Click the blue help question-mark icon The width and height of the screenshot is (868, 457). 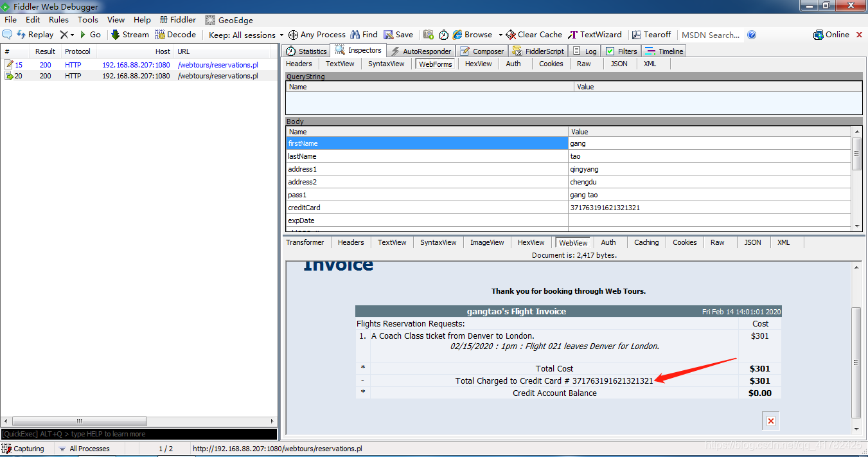[752, 35]
